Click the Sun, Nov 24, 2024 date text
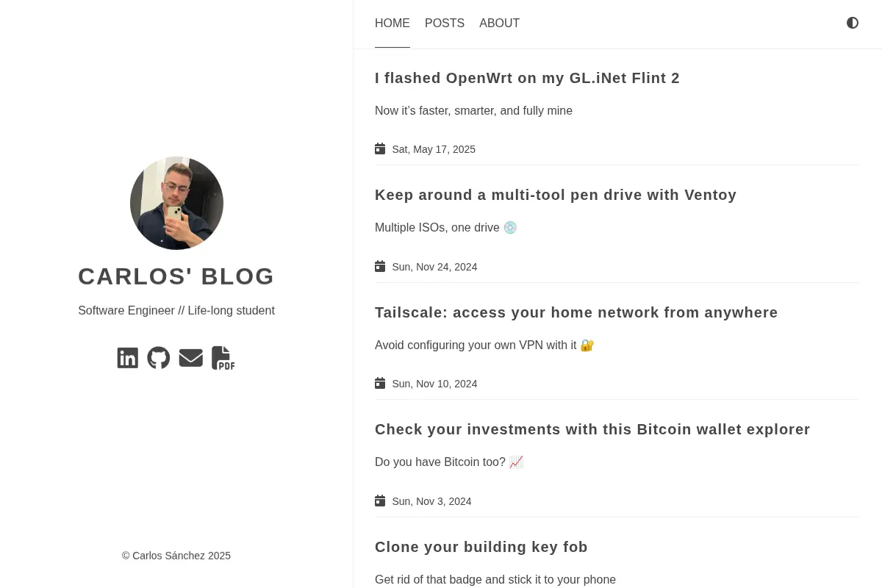Image resolution: width=882 pixels, height=588 pixels. coord(434,267)
